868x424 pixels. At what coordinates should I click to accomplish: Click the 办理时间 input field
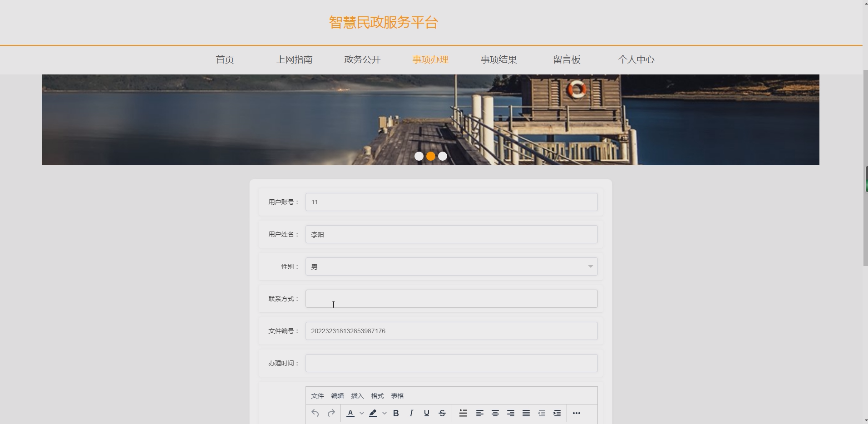click(x=452, y=363)
